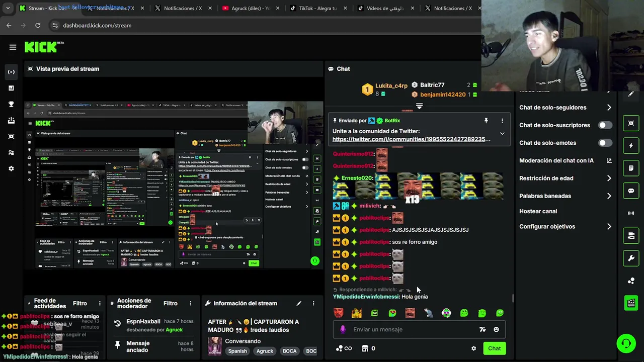Open the stream section in left sidebar

[x=11, y=72]
